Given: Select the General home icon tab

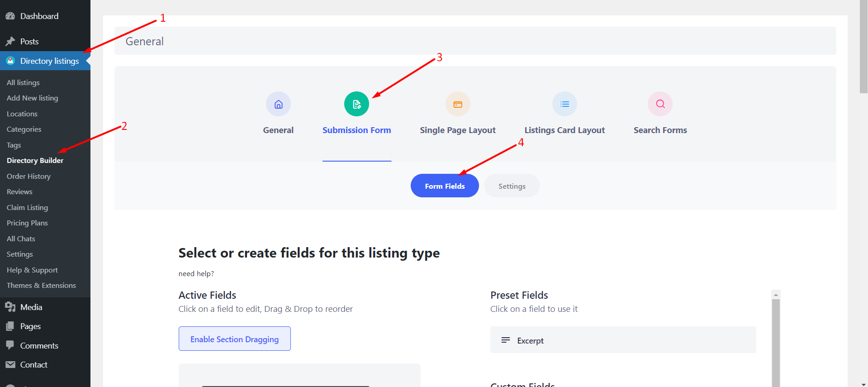Looking at the screenshot, I should (x=278, y=104).
